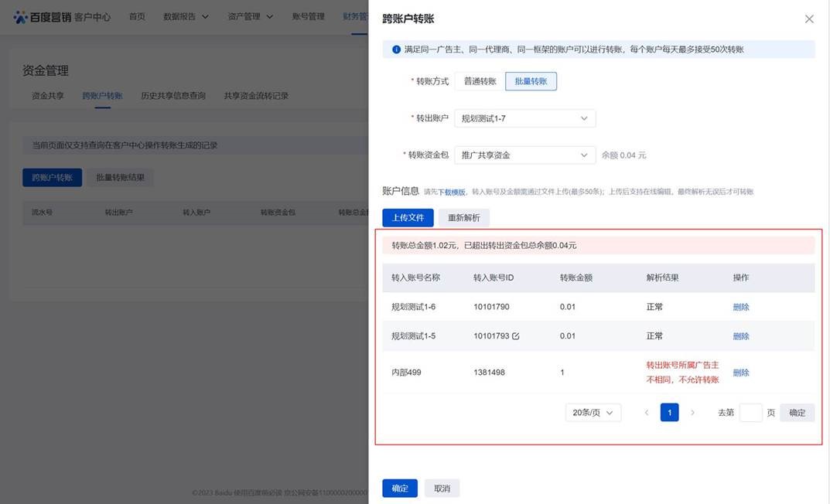Delete the 内部499 row

click(741, 373)
